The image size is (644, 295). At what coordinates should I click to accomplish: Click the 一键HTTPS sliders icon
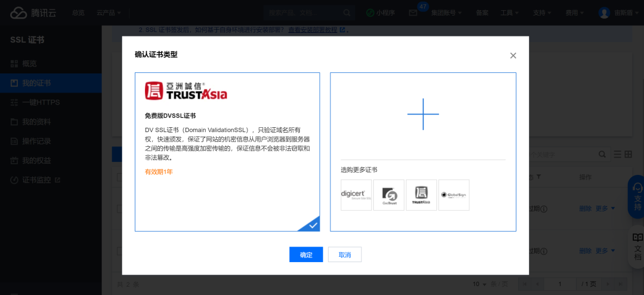[x=14, y=103]
